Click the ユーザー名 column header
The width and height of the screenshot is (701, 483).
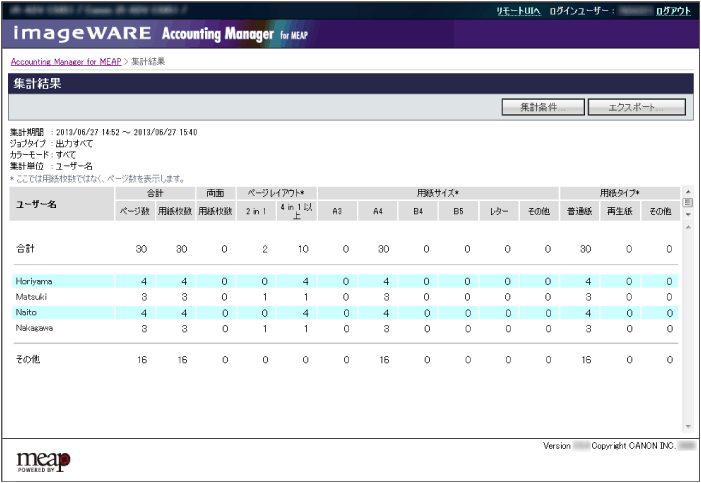click(38, 203)
